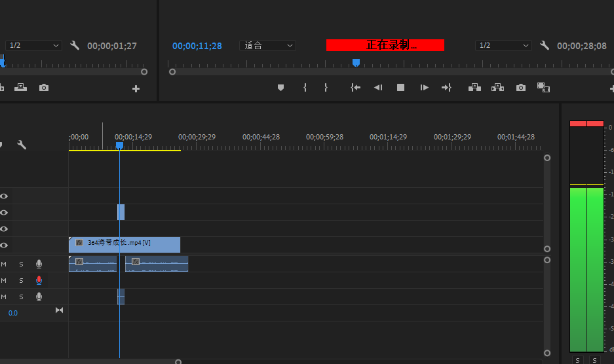Screen dimensions: 614x364
Task: Select small audio clip on track A3
Action: pos(121,297)
